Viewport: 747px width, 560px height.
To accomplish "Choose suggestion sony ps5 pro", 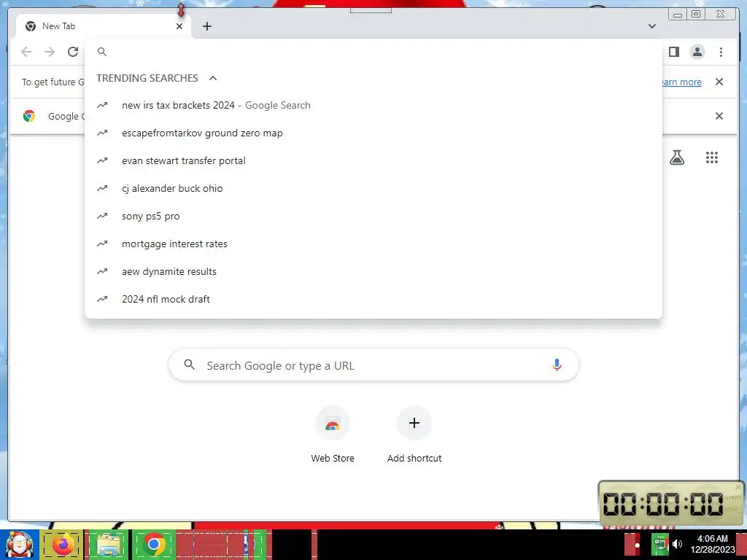I will pos(373,216).
